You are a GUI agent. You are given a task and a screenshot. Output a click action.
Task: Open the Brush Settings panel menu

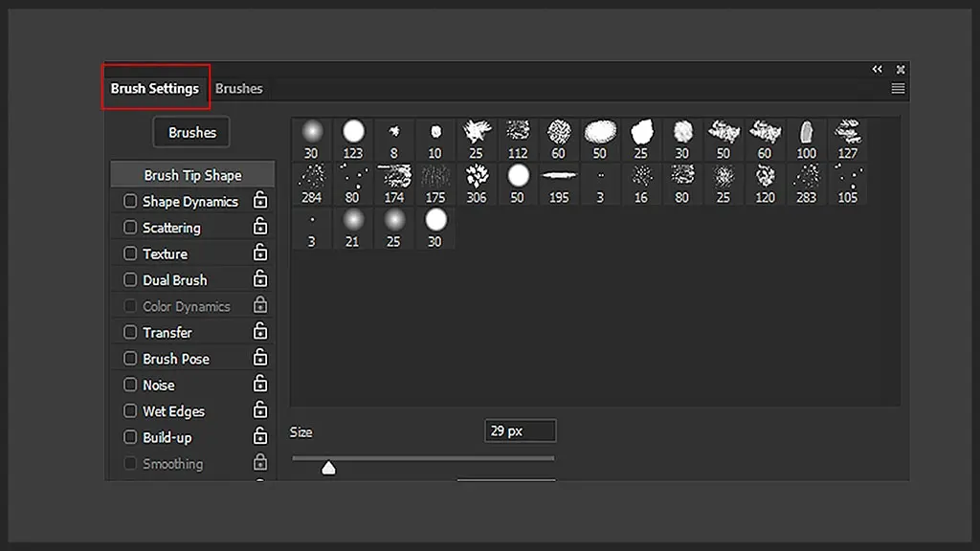point(898,89)
